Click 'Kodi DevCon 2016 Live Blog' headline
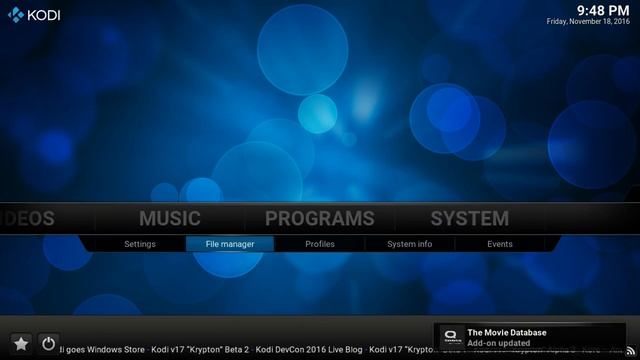The width and height of the screenshot is (640, 360). pyautogui.click(x=309, y=350)
